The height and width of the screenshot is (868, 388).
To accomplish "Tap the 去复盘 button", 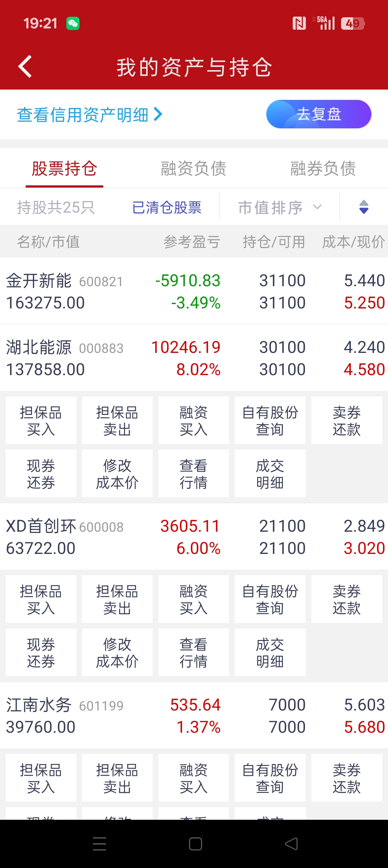I will click(319, 114).
